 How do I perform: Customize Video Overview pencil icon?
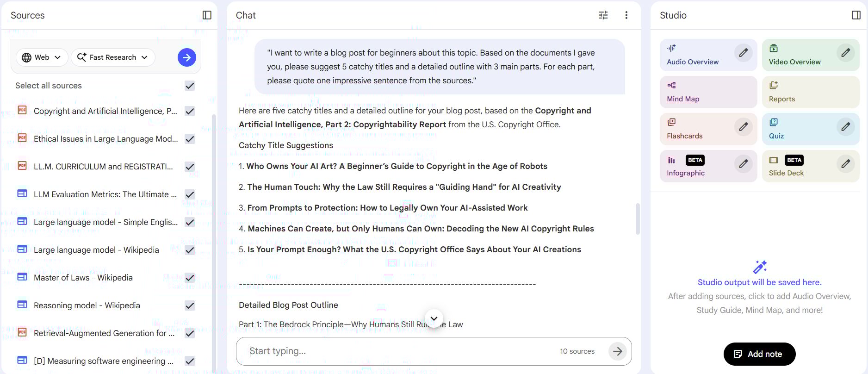[845, 53]
